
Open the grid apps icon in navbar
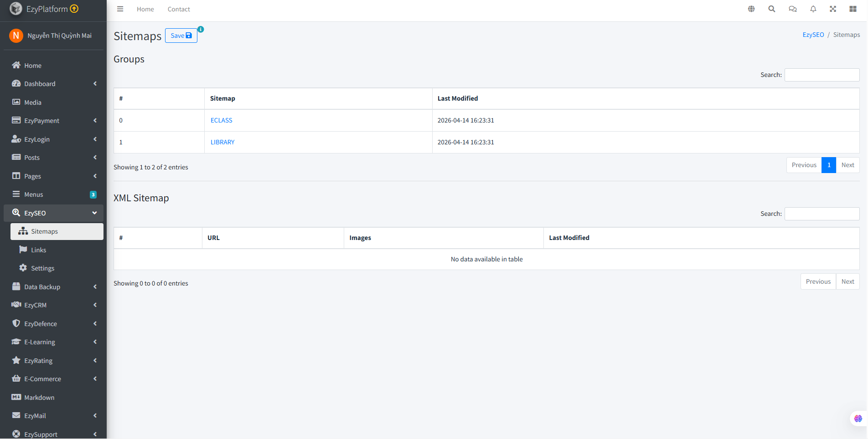click(853, 9)
